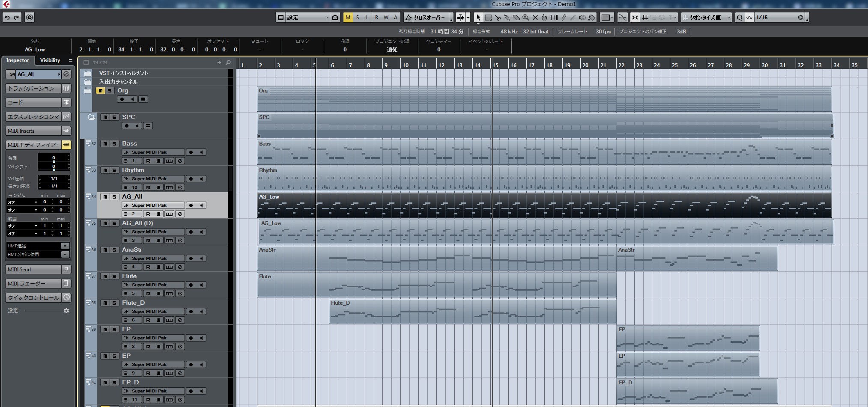Open the first ランダム オフ dropdown
Screen dimensions: 868x407
tap(22, 202)
